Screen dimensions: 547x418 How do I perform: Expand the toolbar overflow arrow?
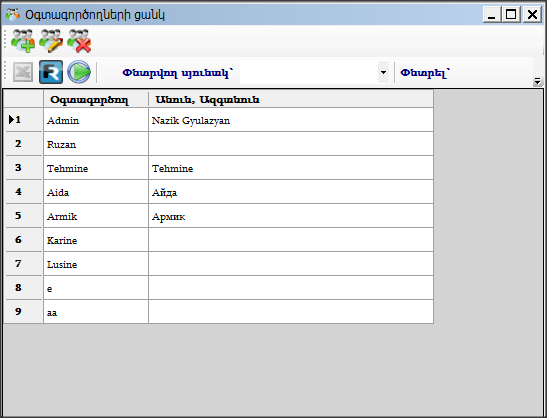click(x=537, y=82)
